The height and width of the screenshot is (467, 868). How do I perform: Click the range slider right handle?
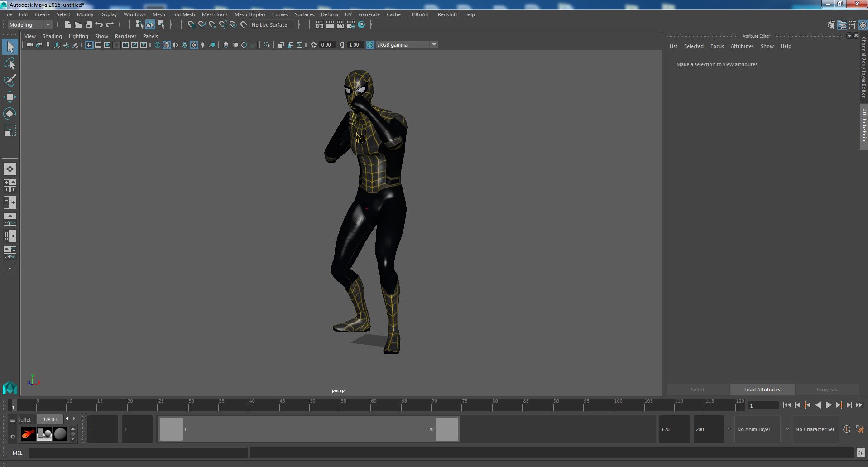(447, 429)
